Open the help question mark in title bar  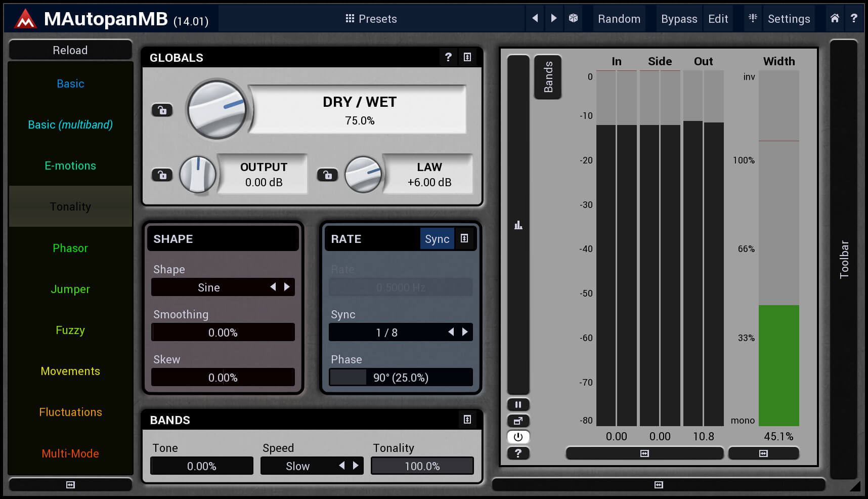click(x=854, y=18)
